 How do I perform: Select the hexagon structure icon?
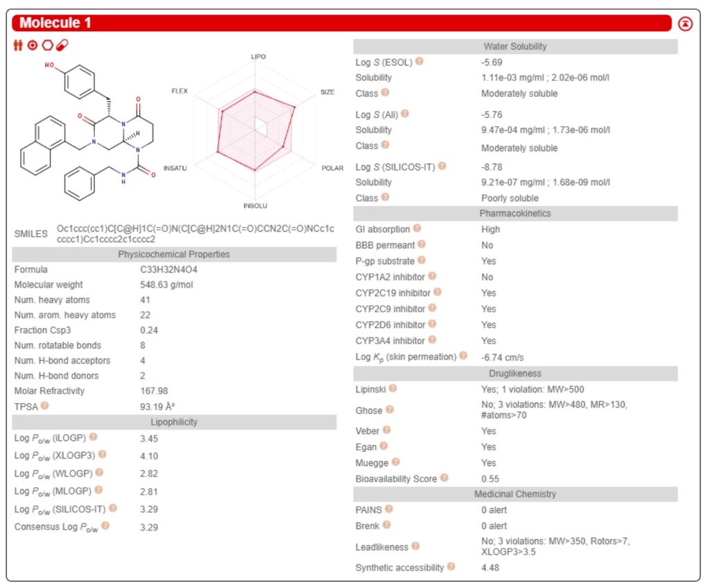(48, 44)
